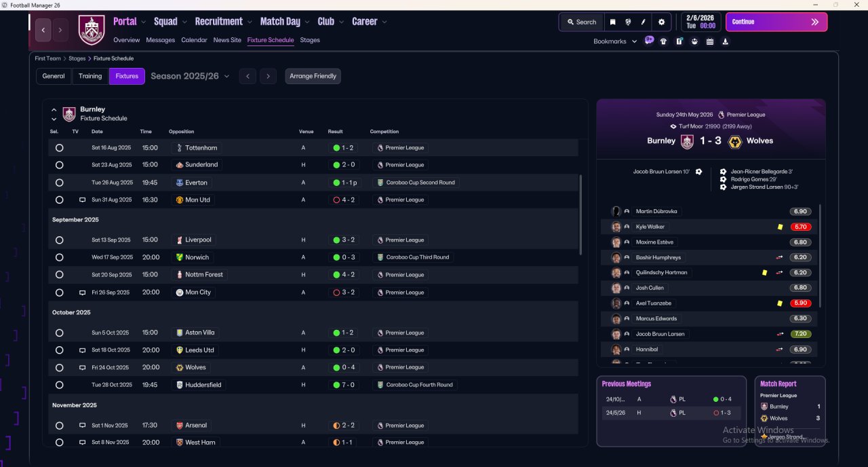Navigate back with the left arrow
Viewport: 868px width, 467px height.
(x=43, y=30)
